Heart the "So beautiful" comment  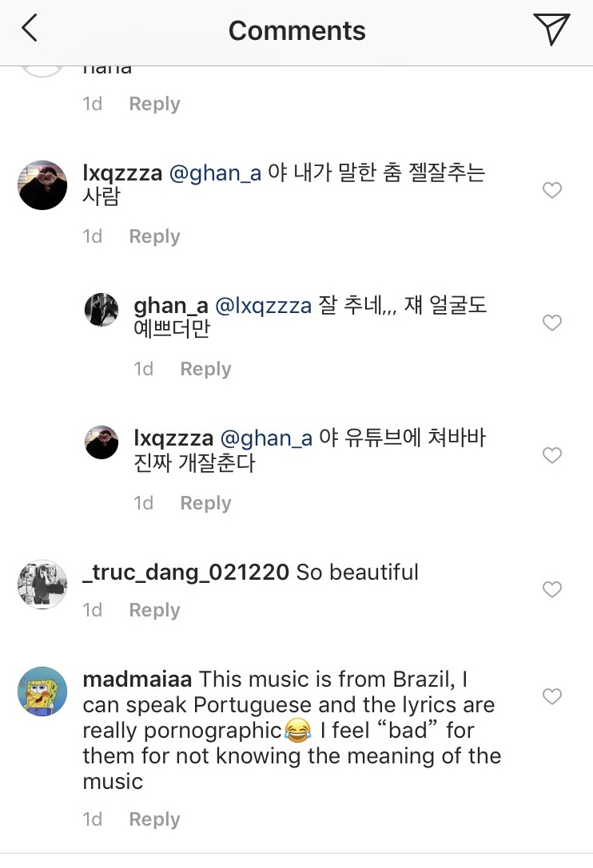pos(551,589)
